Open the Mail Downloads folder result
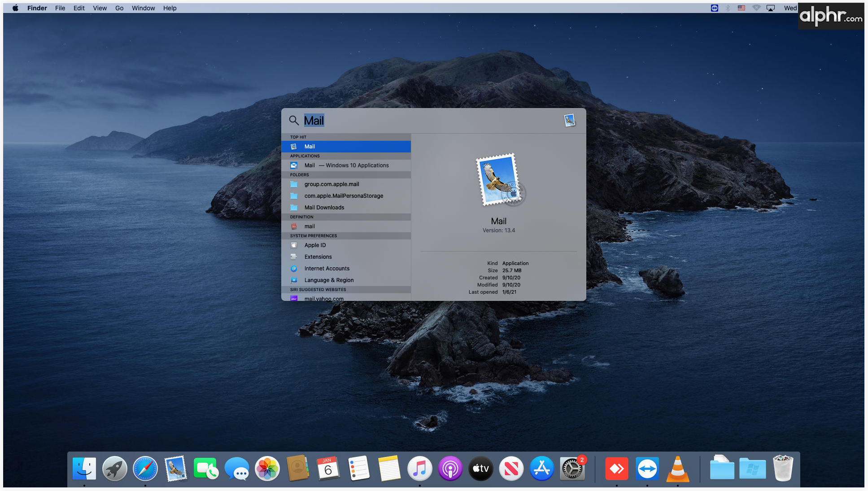This screenshot has height=491, width=868. click(x=324, y=208)
